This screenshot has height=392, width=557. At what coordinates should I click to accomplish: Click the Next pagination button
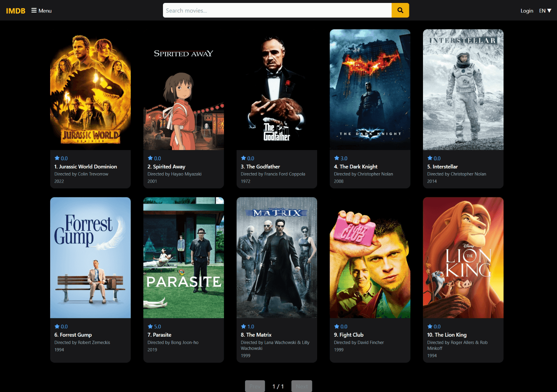pos(302,386)
